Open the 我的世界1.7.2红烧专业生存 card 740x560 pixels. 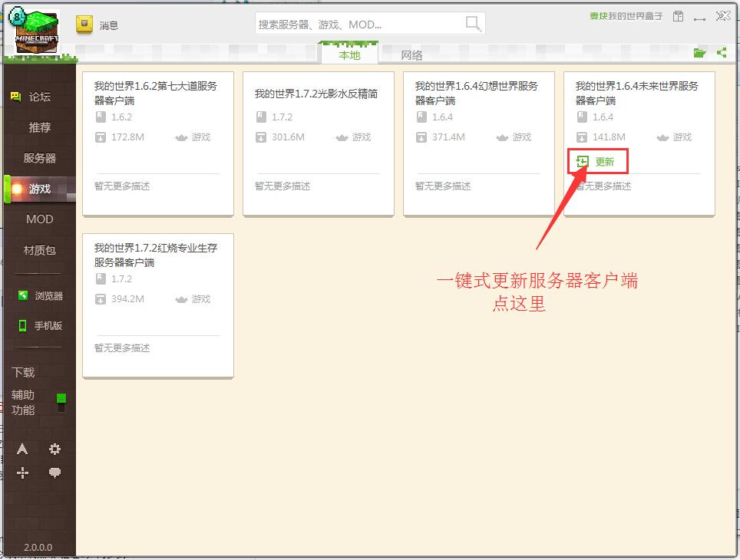[158, 306]
